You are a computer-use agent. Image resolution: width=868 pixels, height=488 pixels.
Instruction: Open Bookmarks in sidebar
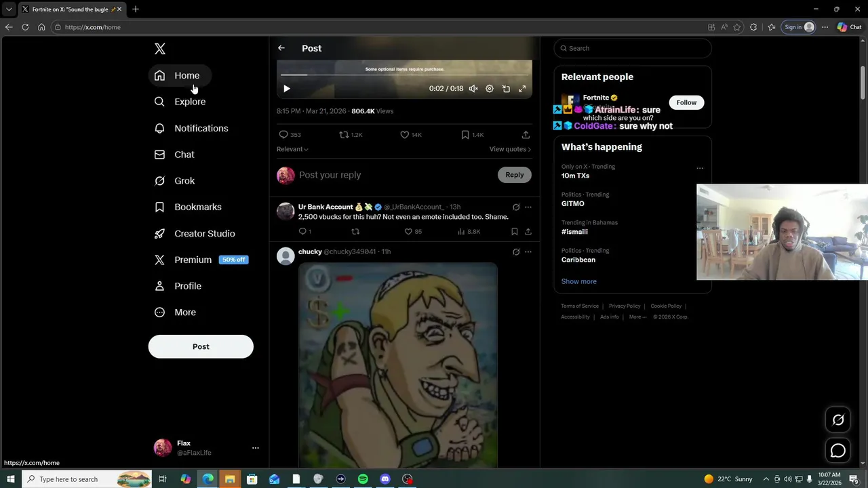[189, 207]
